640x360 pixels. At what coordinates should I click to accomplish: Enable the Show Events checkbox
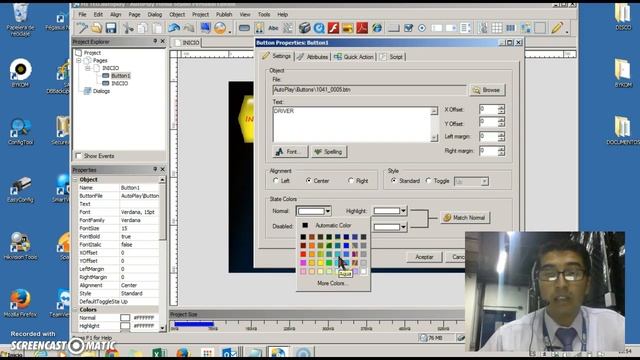(x=78, y=156)
